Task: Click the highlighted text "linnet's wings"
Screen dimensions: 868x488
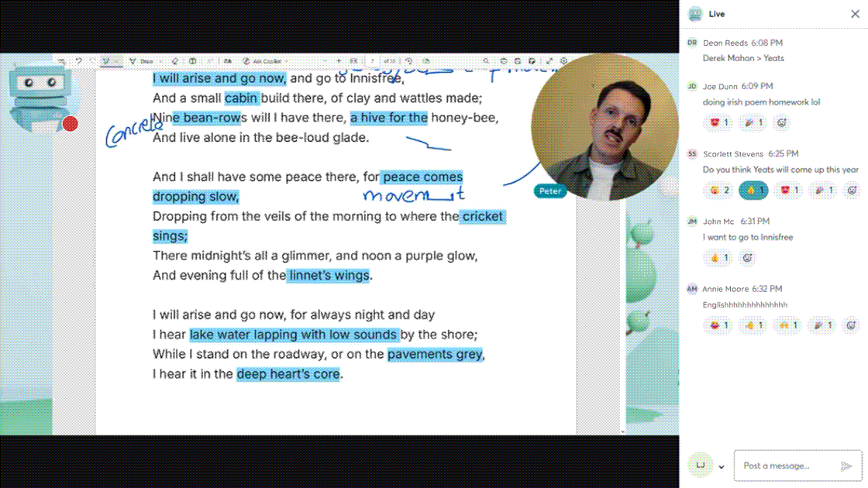Action: click(x=329, y=276)
